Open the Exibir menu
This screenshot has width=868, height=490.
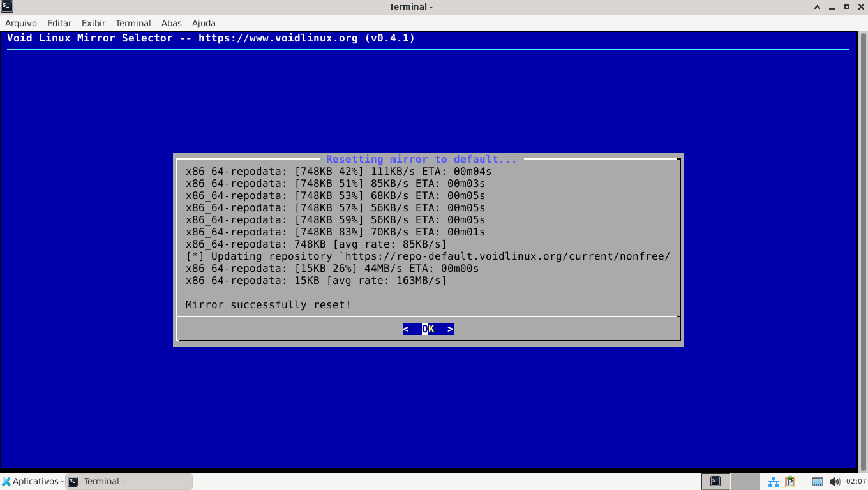tap(94, 23)
